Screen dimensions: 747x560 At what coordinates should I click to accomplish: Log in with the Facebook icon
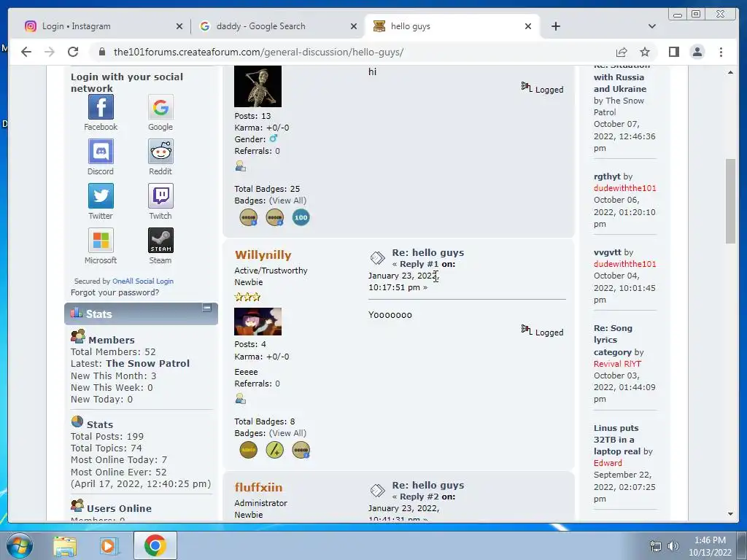tap(101, 106)
